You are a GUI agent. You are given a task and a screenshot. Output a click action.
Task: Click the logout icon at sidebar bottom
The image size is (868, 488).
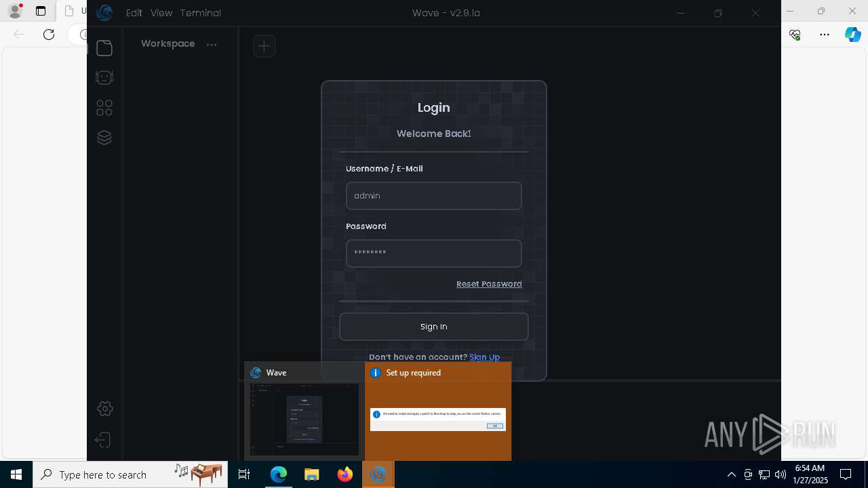pyautogui.click(x=103, y=441)
